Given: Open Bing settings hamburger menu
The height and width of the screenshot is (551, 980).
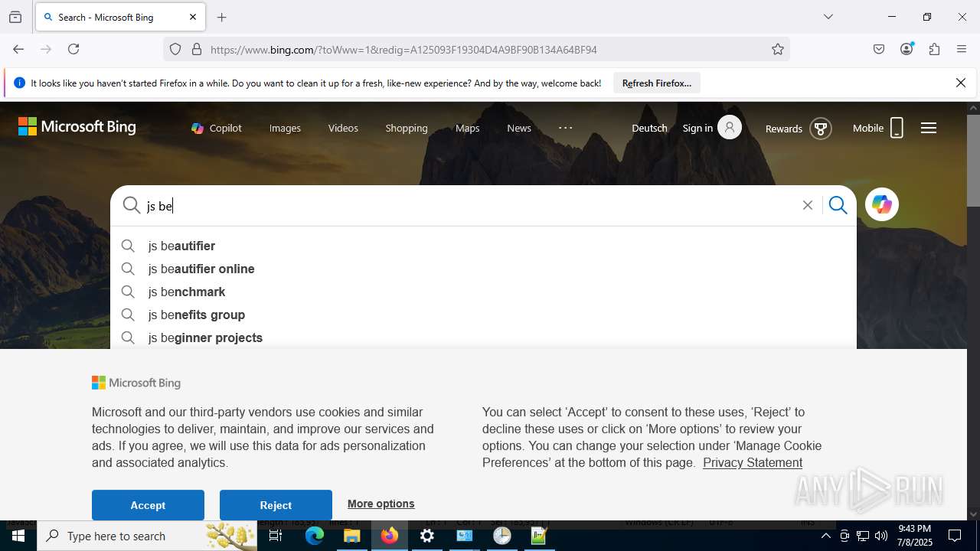Looking at the screenshot, I should (929, 128).
